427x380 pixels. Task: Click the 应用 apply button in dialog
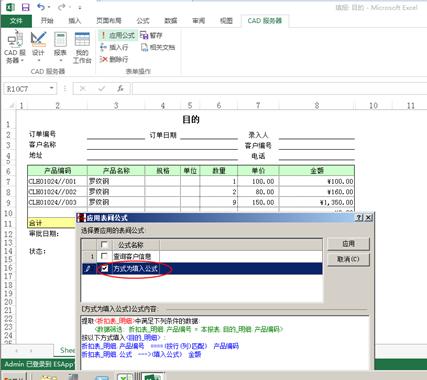(x=348, y=244)
